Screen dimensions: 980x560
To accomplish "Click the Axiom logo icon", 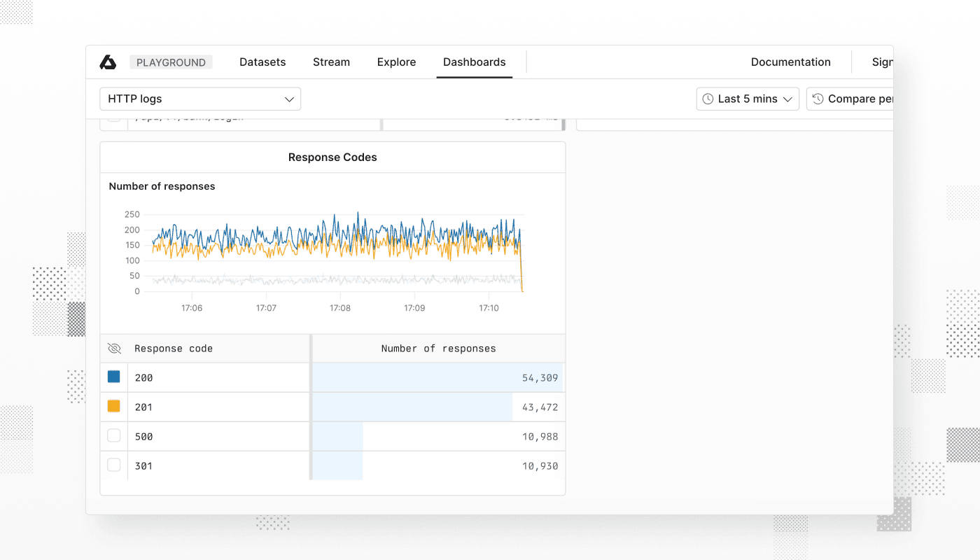I will (x=108, y=62).
